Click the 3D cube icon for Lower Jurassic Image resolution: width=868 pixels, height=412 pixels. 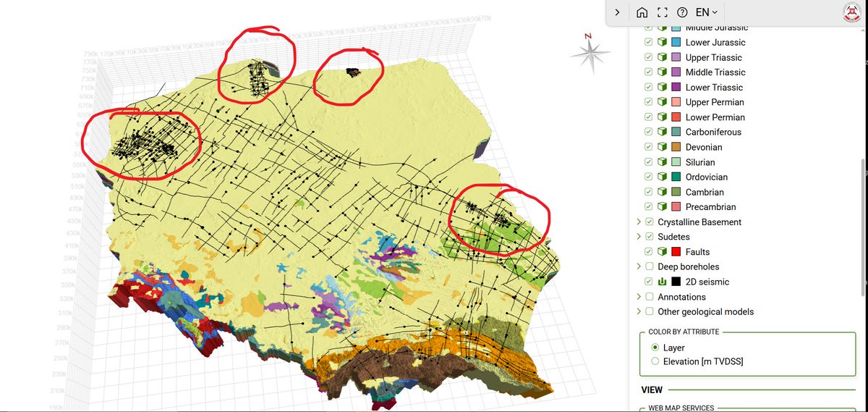(x=663, y=43)
